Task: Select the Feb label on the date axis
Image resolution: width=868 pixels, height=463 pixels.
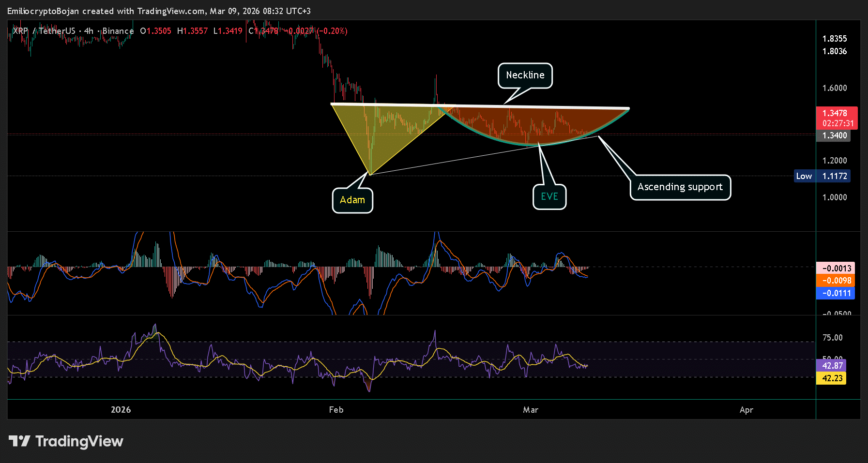Action: coord(336,409)
